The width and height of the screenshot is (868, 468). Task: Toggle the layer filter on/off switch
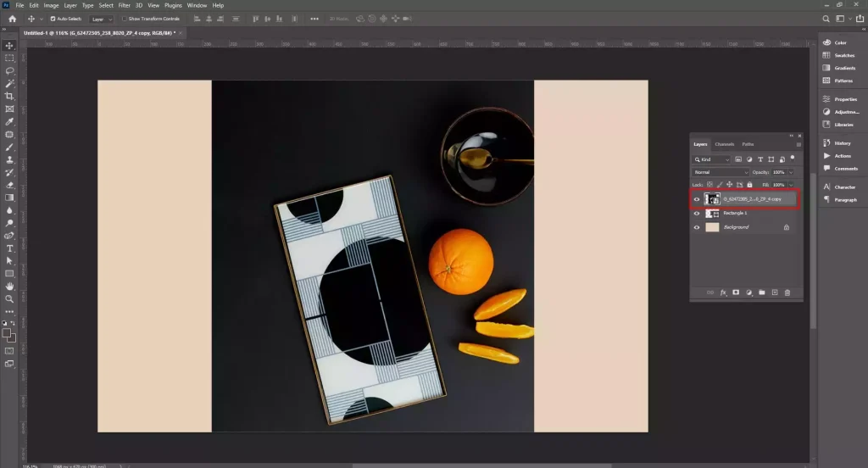click(793, 158)
